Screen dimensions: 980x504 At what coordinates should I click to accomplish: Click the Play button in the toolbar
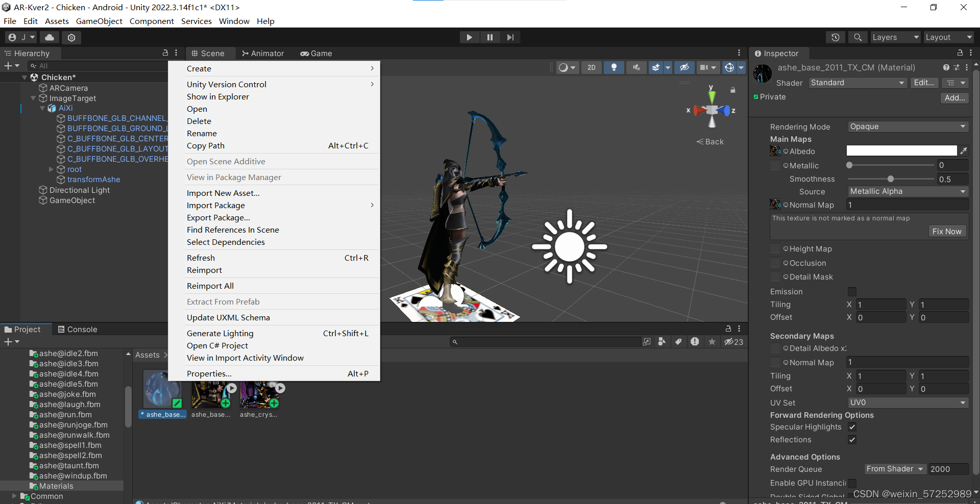469,37
